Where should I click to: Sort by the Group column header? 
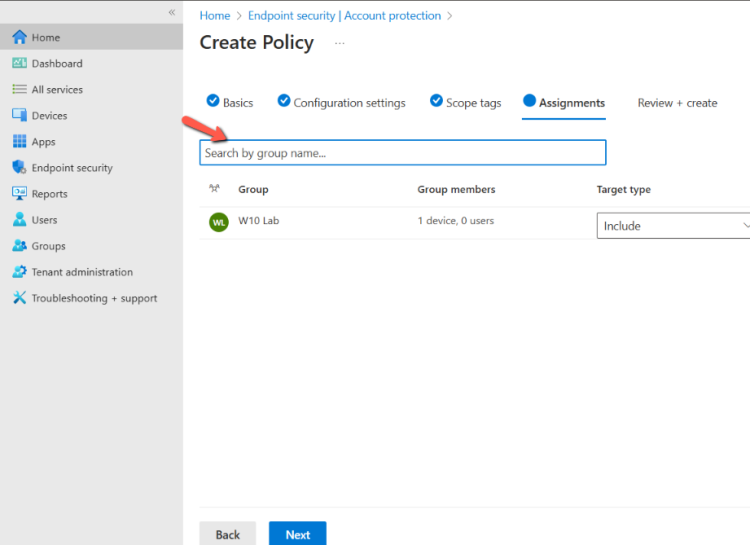(x=253, y=189)
